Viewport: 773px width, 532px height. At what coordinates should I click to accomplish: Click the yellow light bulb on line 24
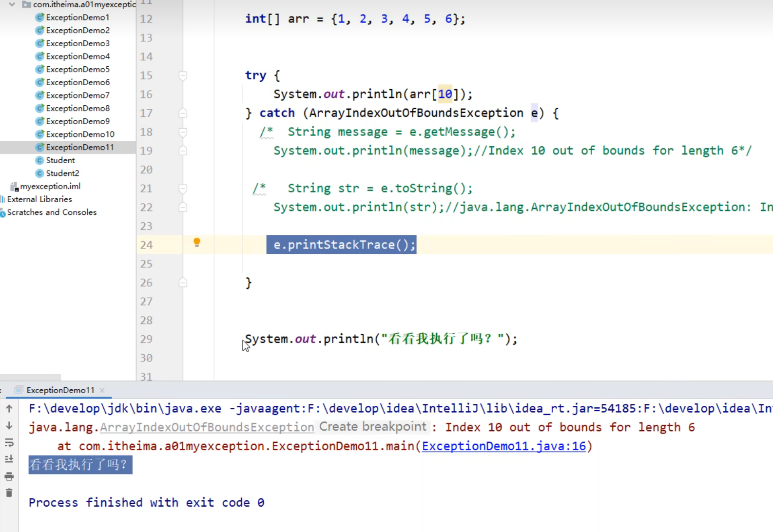[x=197, y=242]
